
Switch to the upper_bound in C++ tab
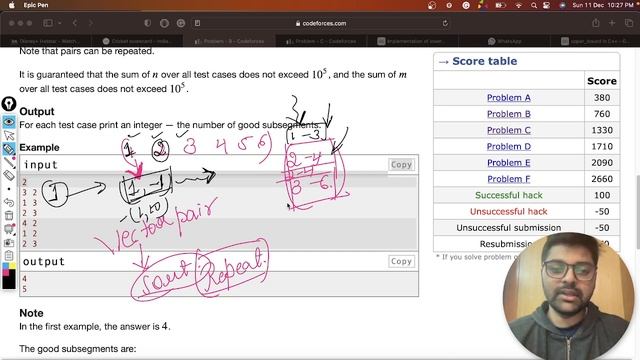tap(595, 41)
